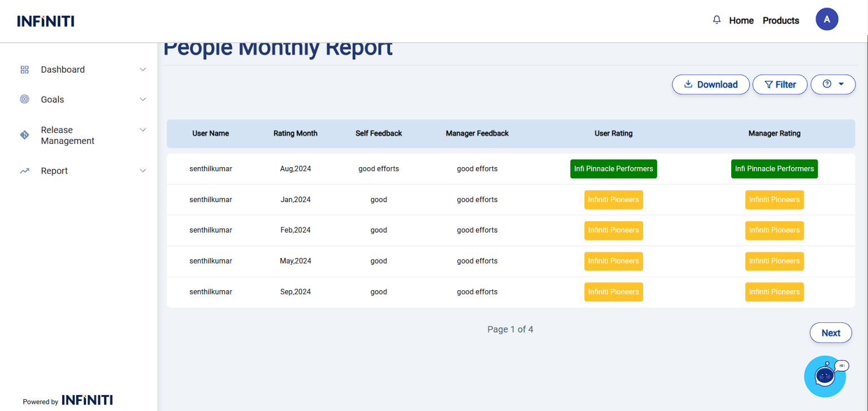This screenshot has width=868, height=411.
Task: Click the Rating Month column header
Action: [x=295, y=134]
